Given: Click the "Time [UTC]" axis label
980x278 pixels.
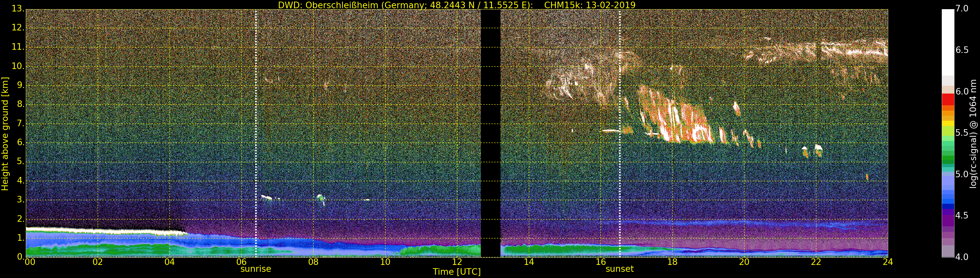Looking at the screenshot, I should (457, 272).
